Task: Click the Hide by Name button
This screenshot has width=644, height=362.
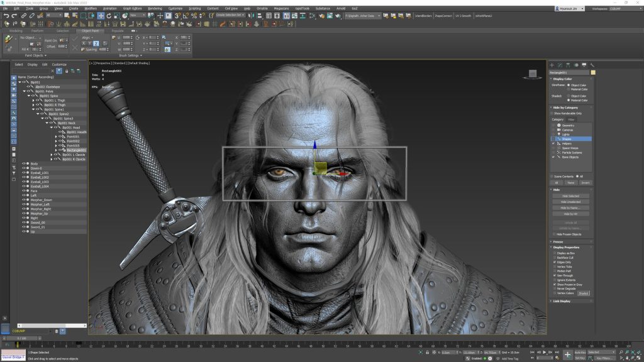Action: click(570, 208)
